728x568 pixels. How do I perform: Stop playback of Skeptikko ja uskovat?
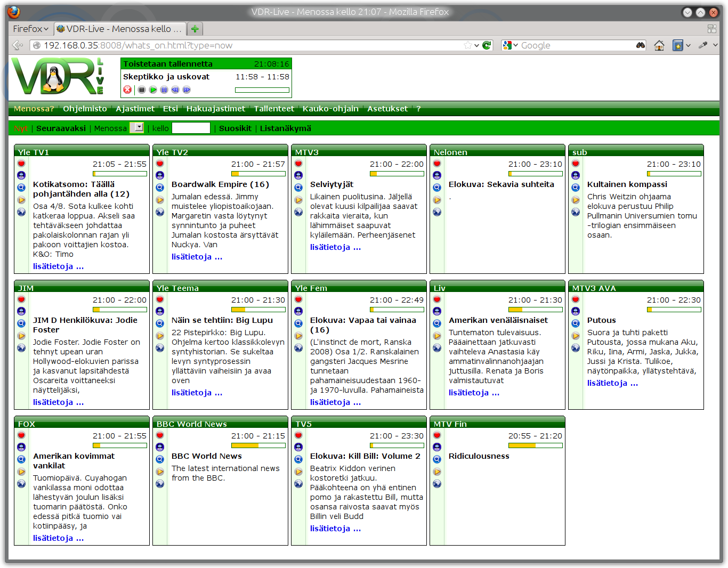pyautogui.click(x=141, y=90)
